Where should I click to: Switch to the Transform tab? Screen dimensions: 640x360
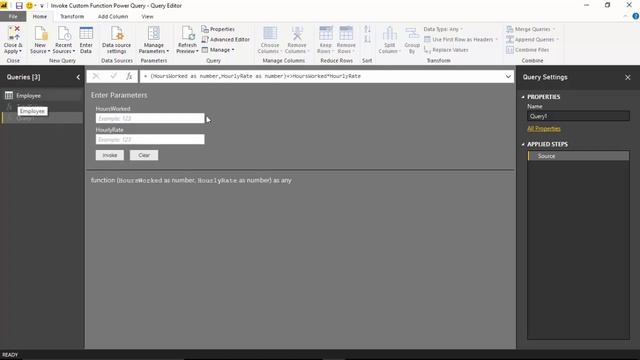pyautogui.click(x=72, y=16)
